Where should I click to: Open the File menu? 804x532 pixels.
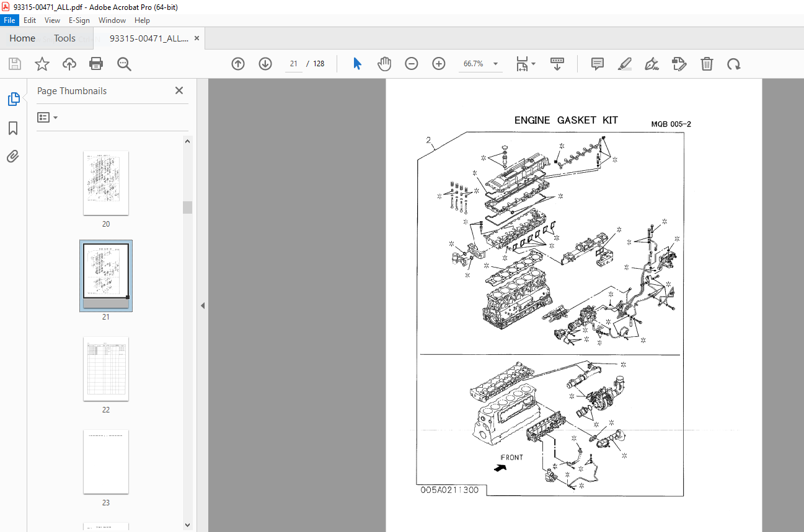[x=10, y=20]
